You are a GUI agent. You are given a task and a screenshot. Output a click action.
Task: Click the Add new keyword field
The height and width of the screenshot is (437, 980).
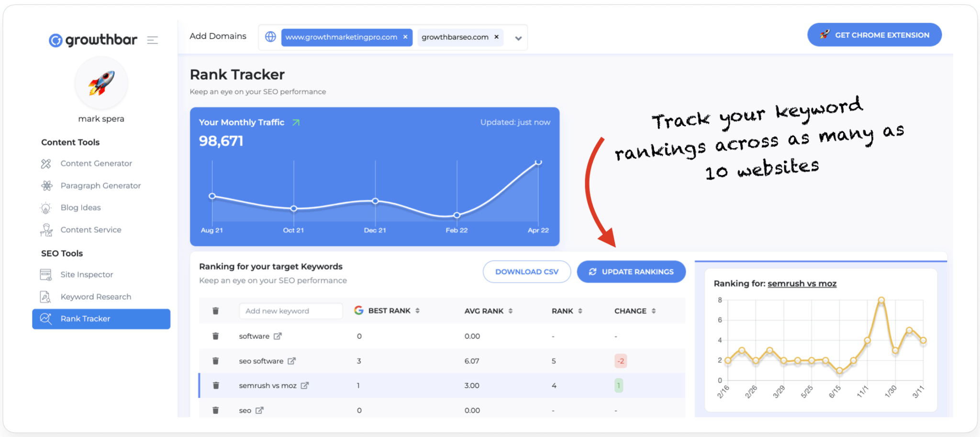point(291,311)
